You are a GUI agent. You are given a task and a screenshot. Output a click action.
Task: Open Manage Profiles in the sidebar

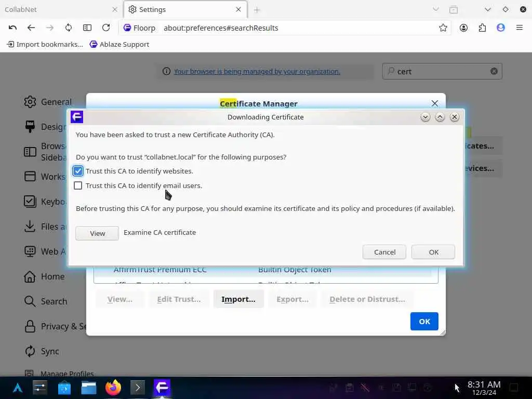pos(59,374)
